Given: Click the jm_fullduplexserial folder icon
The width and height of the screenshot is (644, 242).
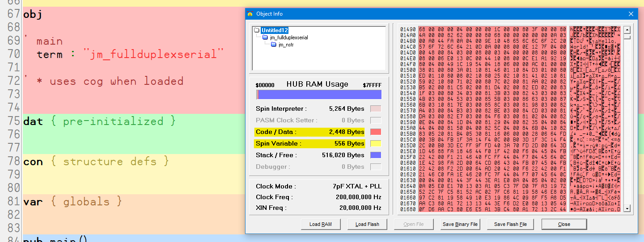Looking at the screenshot, I should click(265, 38).
